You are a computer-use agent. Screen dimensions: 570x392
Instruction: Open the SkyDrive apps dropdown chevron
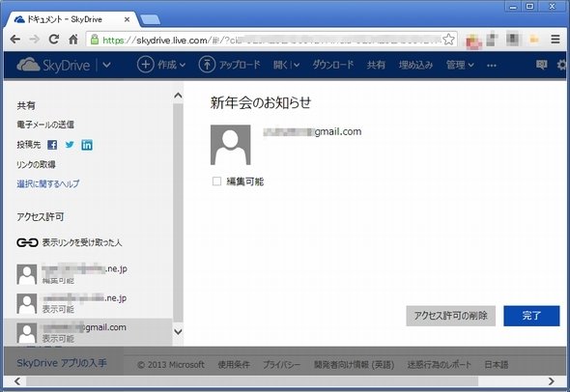pyautogui.click(x=106, y=66)
